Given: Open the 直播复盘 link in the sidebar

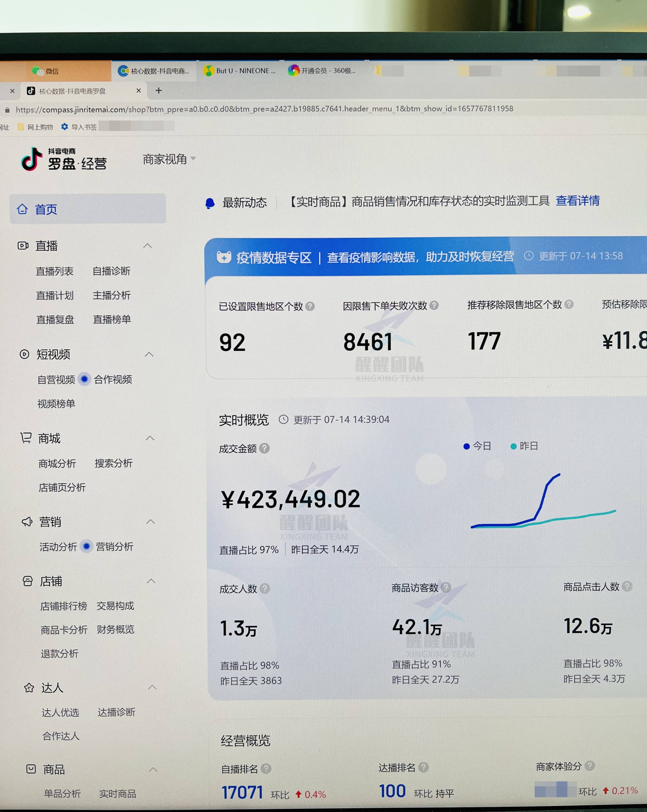Looking at the screenshot, I should click(x=55, y=319).
